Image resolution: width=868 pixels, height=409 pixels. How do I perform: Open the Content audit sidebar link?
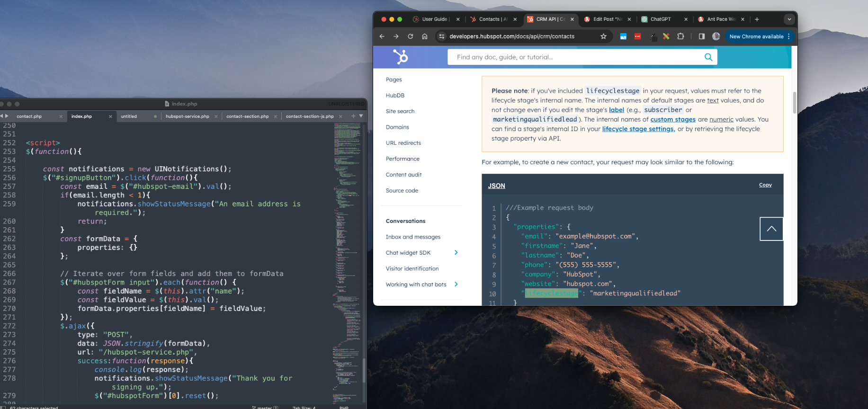[x=403, y=175]
